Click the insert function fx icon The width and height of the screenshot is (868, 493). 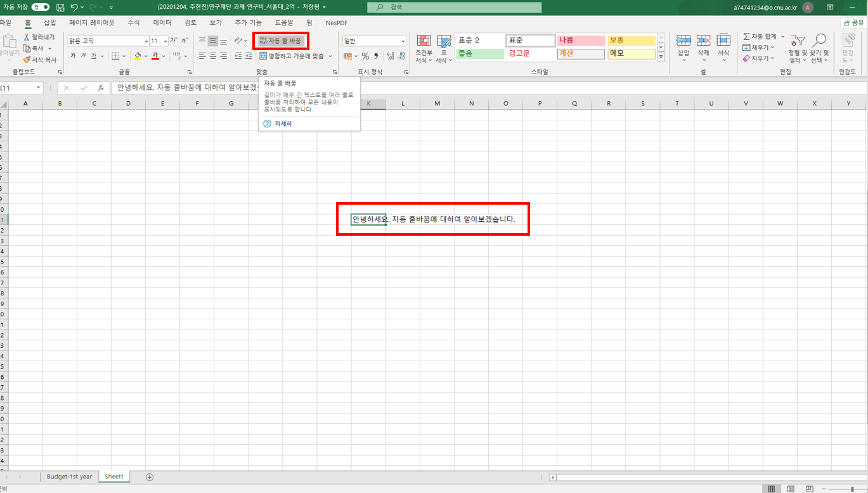(x=101, y=88)
